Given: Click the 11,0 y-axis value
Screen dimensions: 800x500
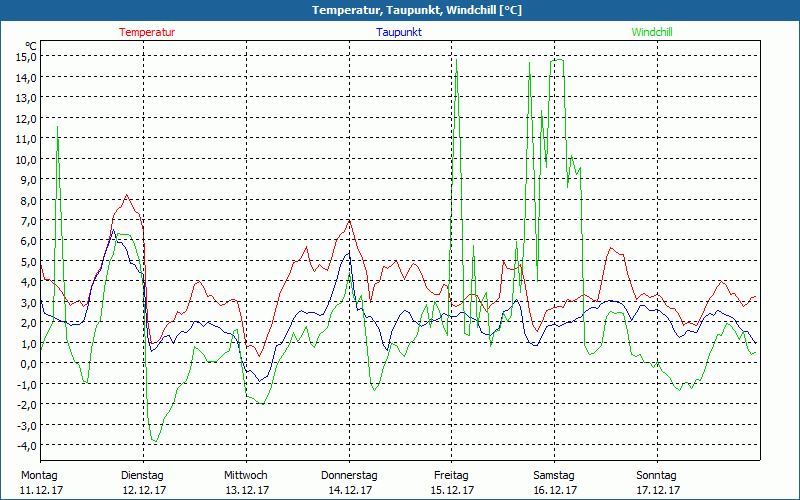Looking at the screenshot, I should [x=27, y=139].
